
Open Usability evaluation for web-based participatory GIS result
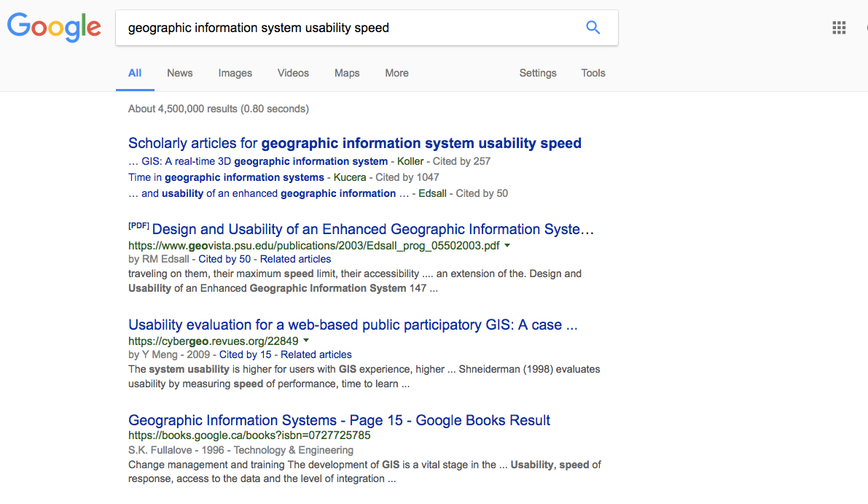point(353,325)
